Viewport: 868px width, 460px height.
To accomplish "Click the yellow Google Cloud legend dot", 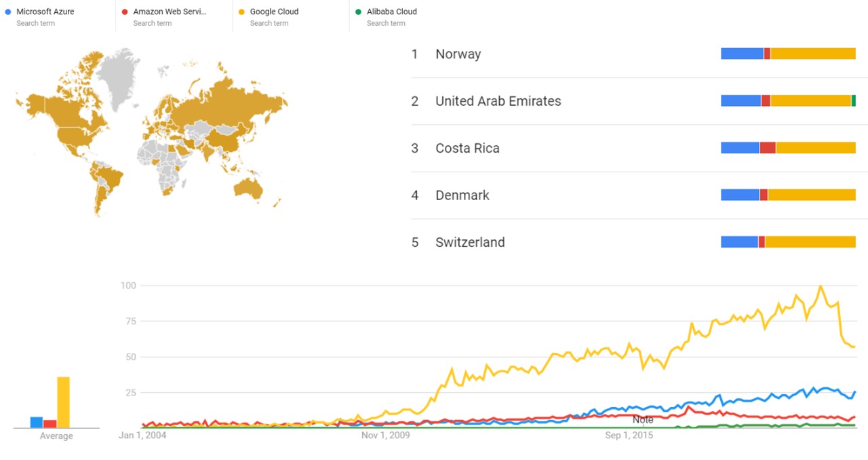I will (241, 12).
